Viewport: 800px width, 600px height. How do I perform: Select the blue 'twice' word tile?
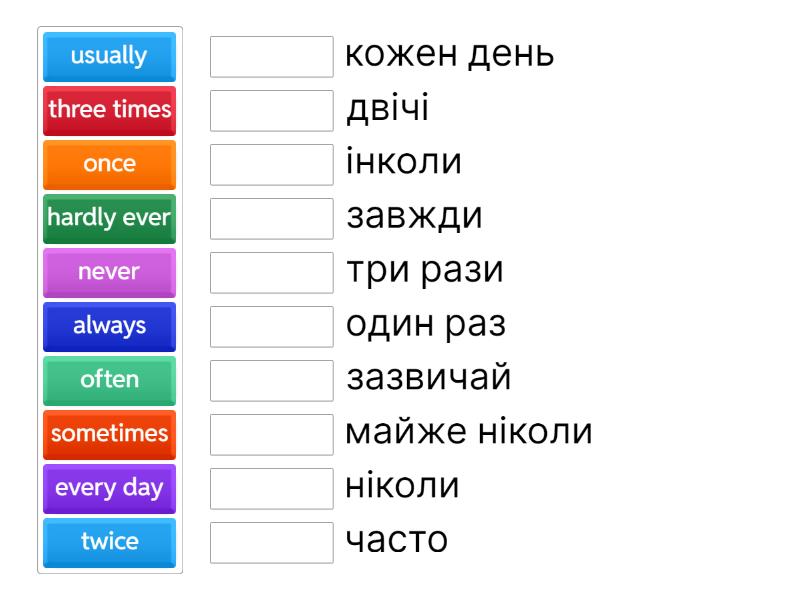(x=109, y=542)
